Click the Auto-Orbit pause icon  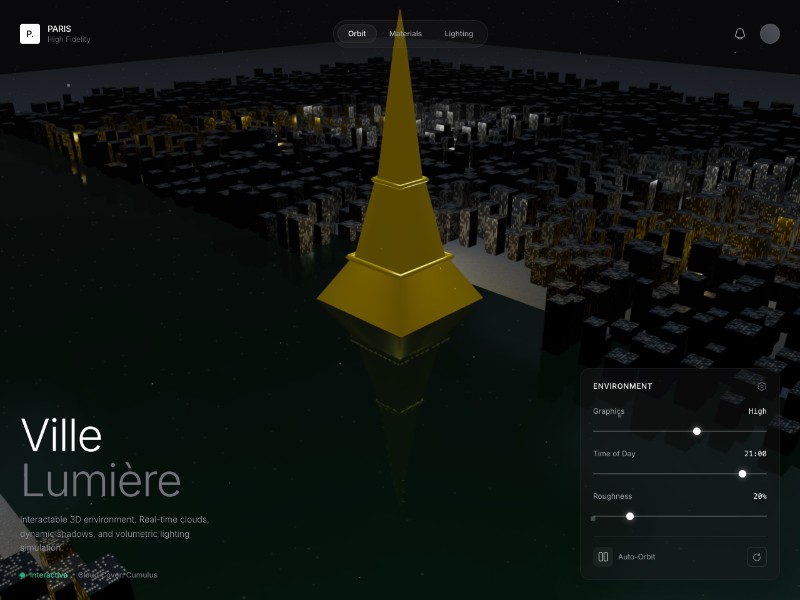tap(603, 557)
